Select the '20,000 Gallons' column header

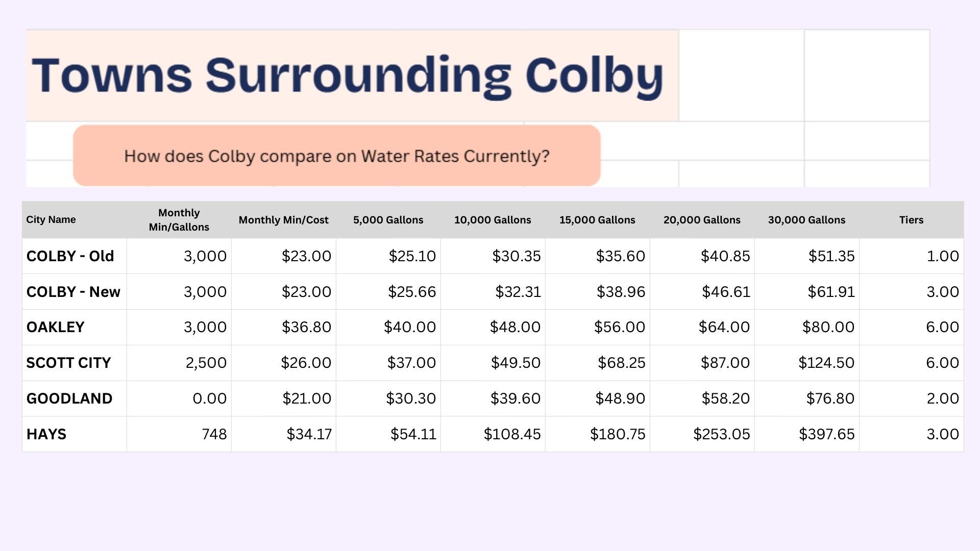[x=702, y=220]
